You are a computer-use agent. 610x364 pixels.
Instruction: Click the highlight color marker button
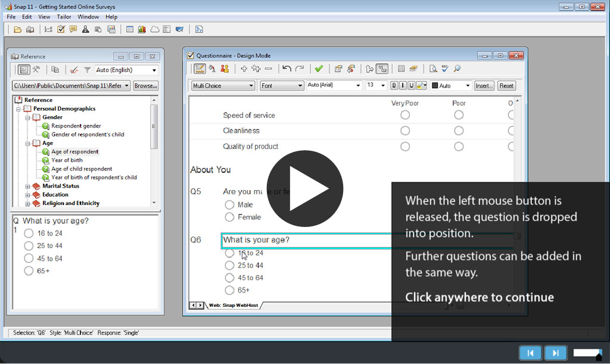coord(421,86)
